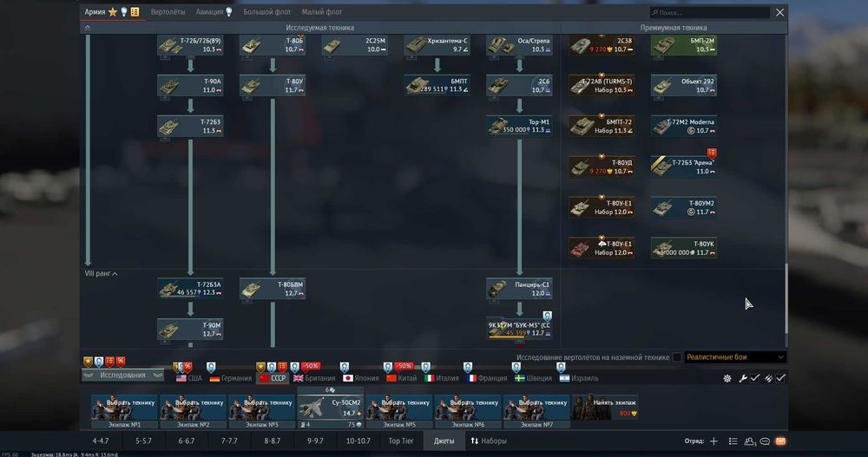Select the БМПТ-72 premium card
Viewport: 868px width, 457px height.
pos(602,126)
